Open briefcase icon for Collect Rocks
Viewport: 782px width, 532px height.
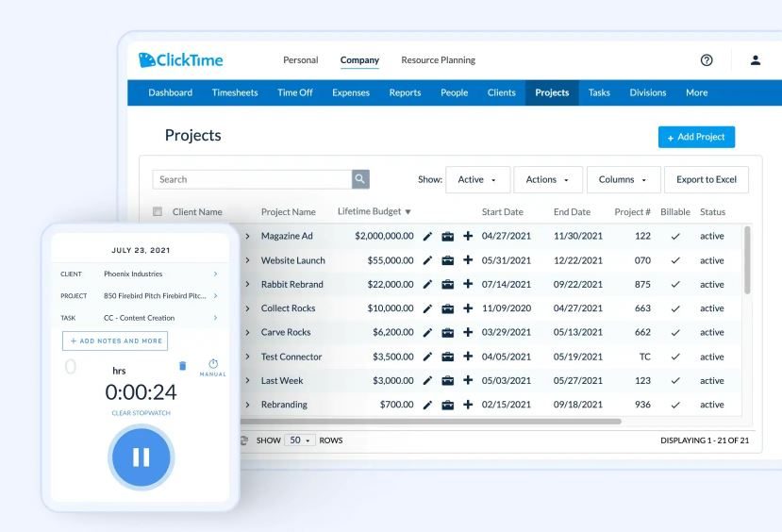click(448, 308)
